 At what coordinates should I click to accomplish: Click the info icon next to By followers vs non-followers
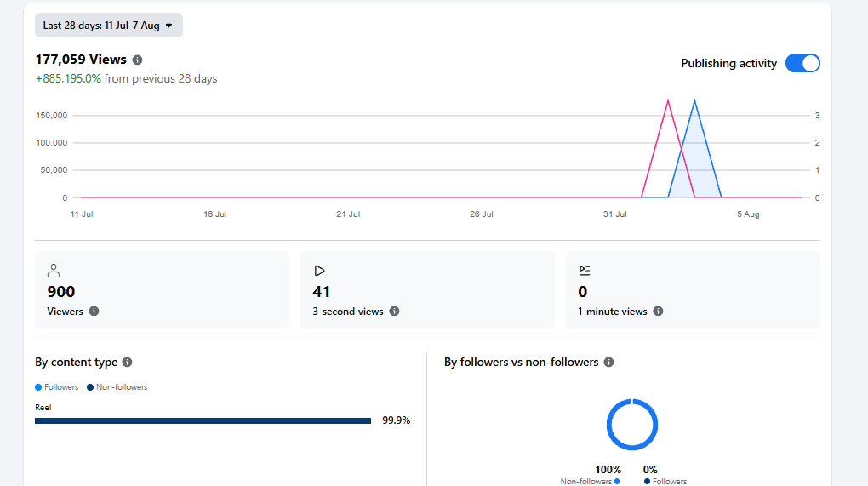pos(608,362)
